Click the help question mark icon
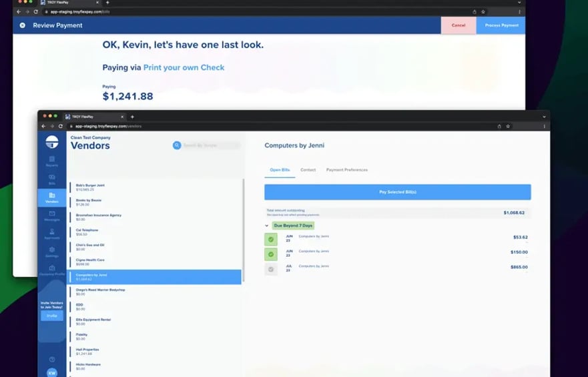 point(52,360)
